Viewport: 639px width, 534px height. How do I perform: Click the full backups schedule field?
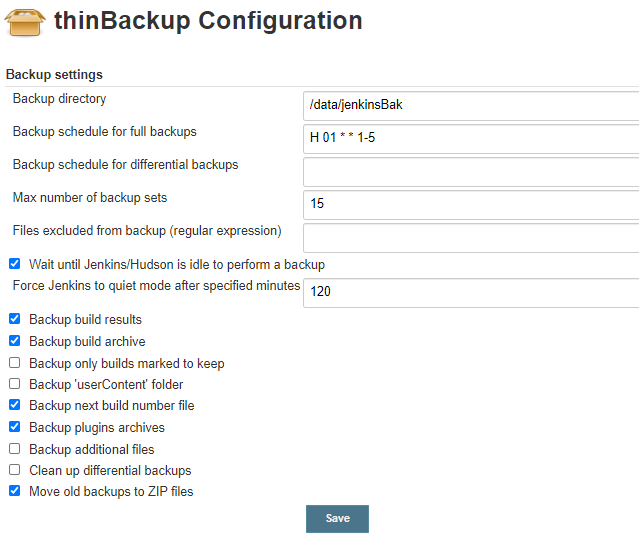(x=471, y=139)
